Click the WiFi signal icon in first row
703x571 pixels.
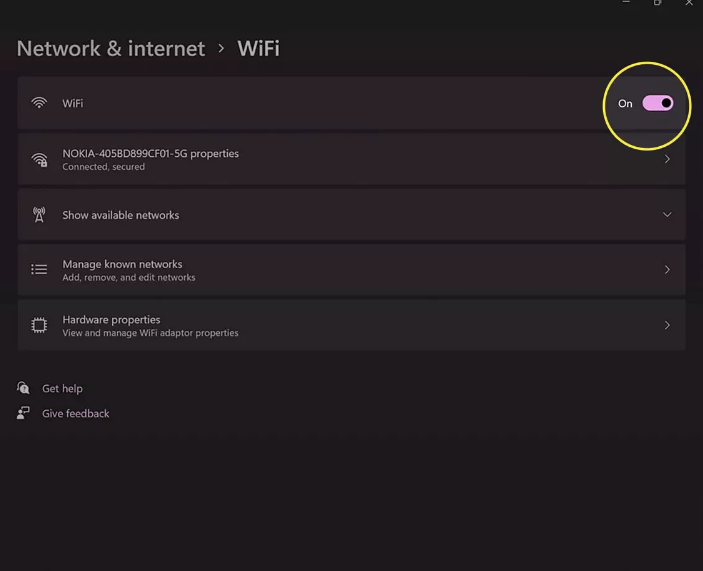pos(39,103)
